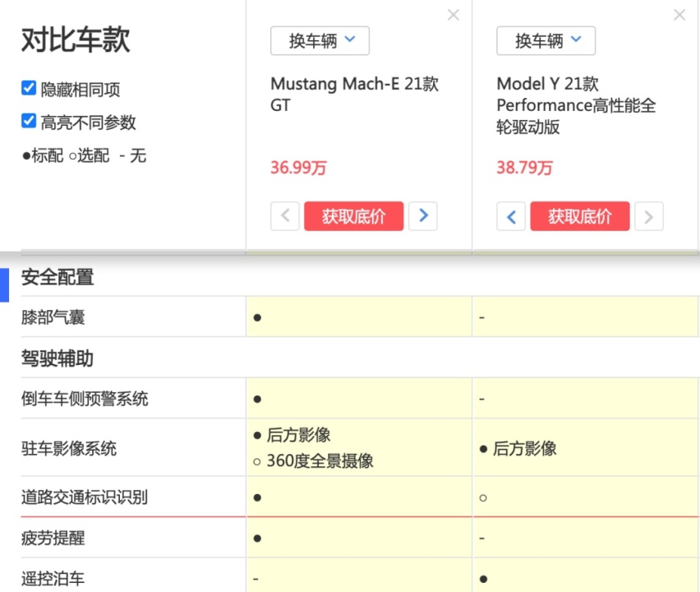Viewport: 700px width, 592px height.
Task: Click 后方影像 in the Mustang Mach-E column
Action: [x=298, y=435]
